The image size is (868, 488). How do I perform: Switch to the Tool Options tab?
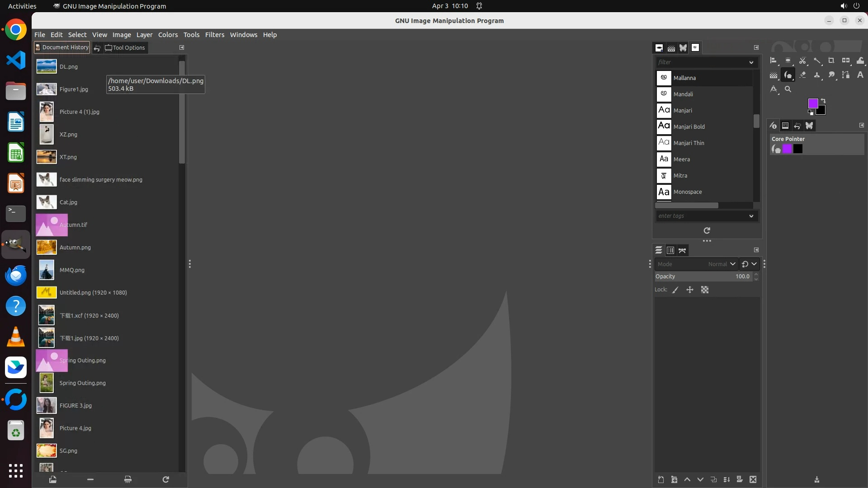coord(125,47)
